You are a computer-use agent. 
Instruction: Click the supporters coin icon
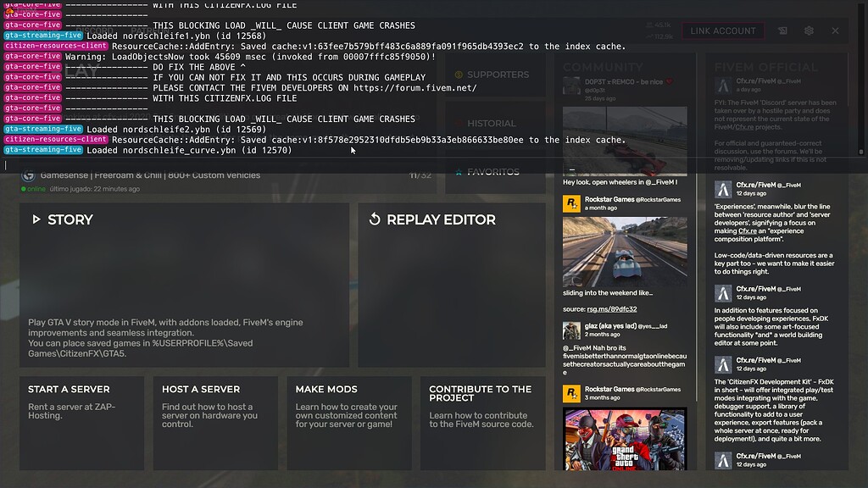click(x=459, y=75)
